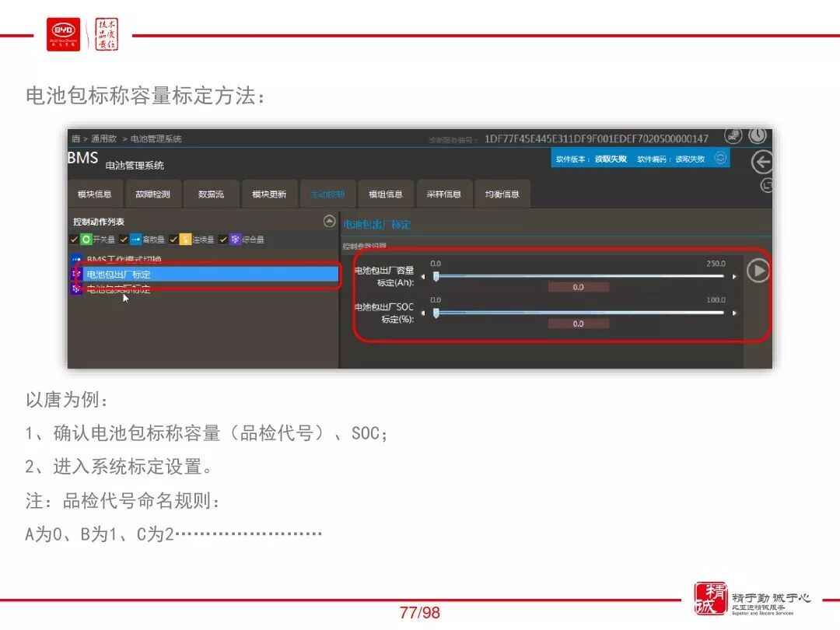Open the 均衡信息 tab
The height and width of the screenshot is (630, 840).
click(x=502, y=194)
